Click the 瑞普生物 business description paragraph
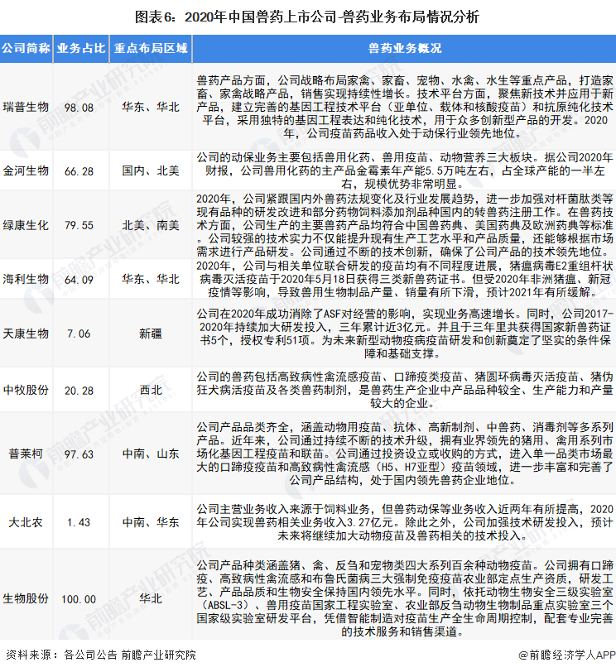This screenshot has height=672, width=616. pos(405,107)
